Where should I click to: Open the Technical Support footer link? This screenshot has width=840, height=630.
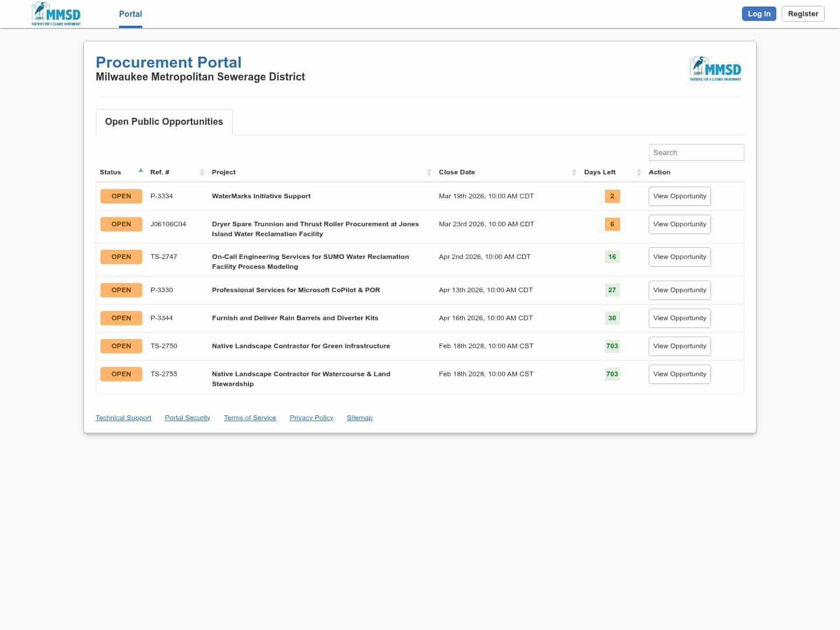pos(123,418)
